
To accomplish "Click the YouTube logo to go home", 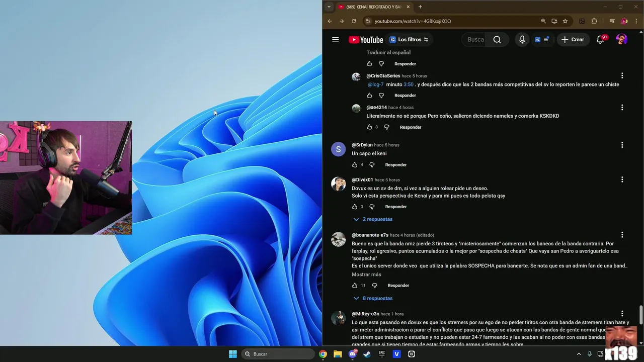I will point(366,40).
